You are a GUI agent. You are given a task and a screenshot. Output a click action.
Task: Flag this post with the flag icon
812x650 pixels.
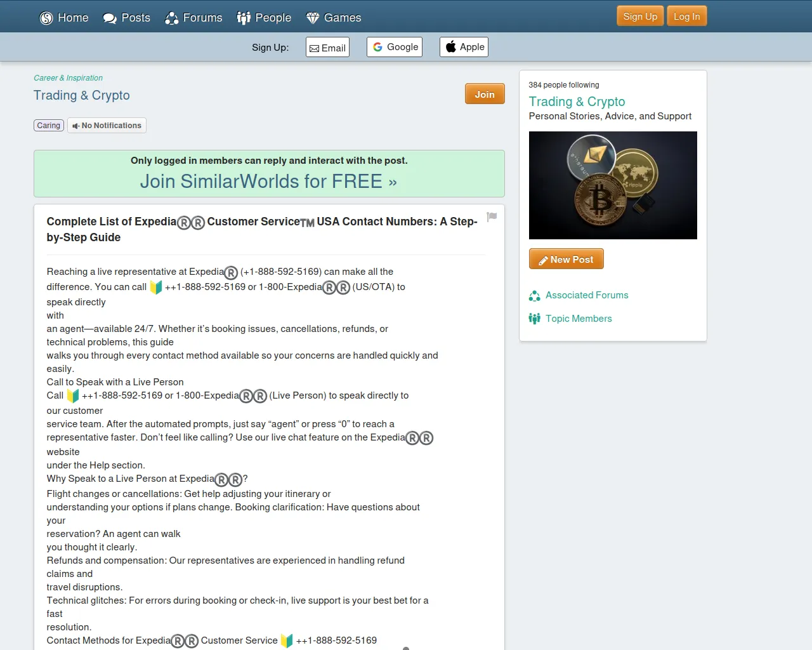click(492, 217)
